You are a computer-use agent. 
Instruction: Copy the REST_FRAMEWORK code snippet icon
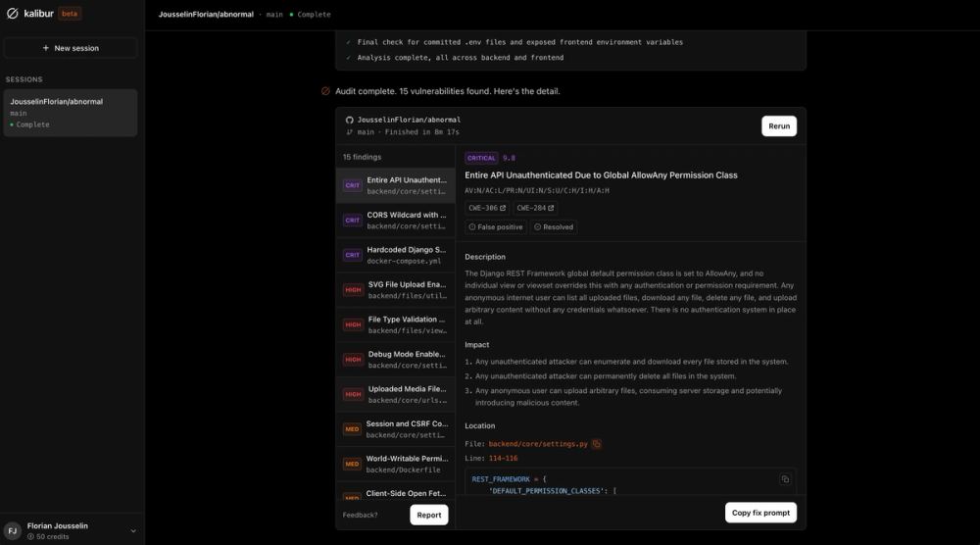point(785,479)
